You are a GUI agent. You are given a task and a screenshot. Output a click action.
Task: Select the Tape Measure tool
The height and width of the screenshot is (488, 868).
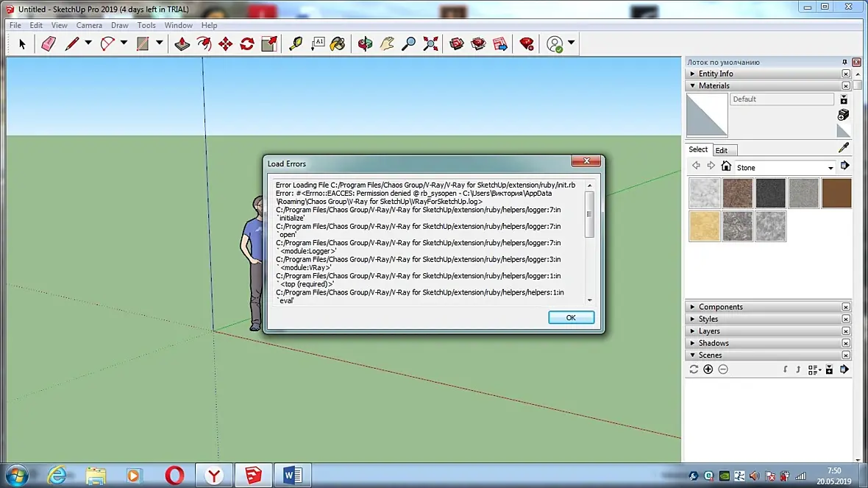[x=296, y=43]
